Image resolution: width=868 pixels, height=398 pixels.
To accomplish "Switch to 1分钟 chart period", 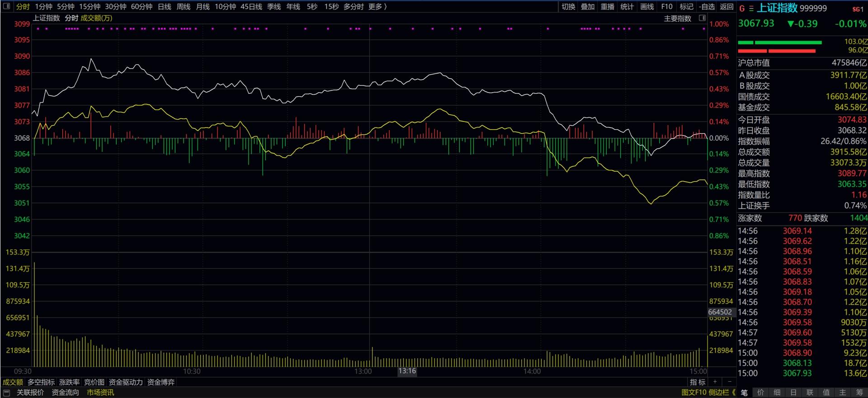I will coord(43,6).
